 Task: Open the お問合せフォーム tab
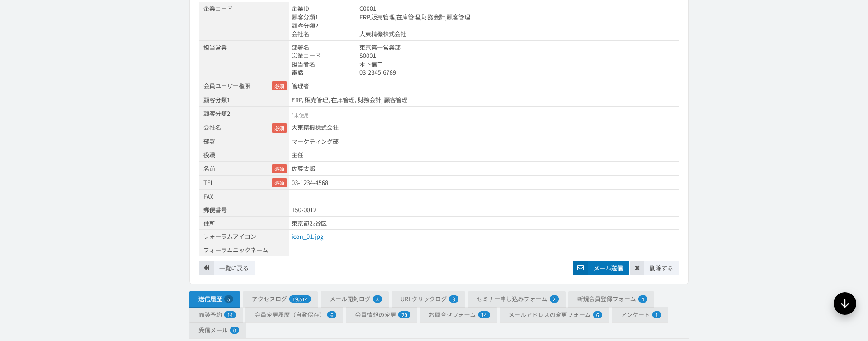point(458,315)
